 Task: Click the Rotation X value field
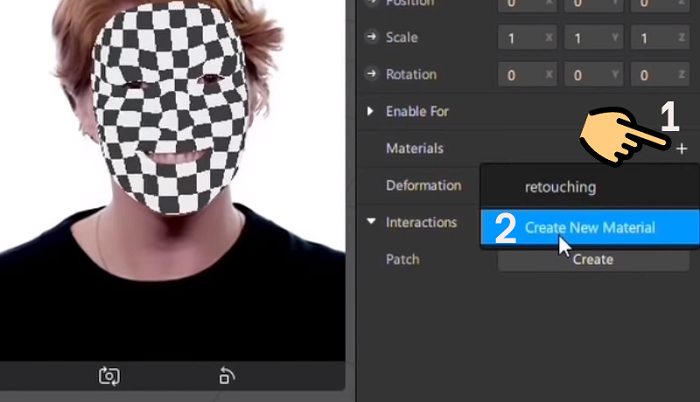(521, 75)
